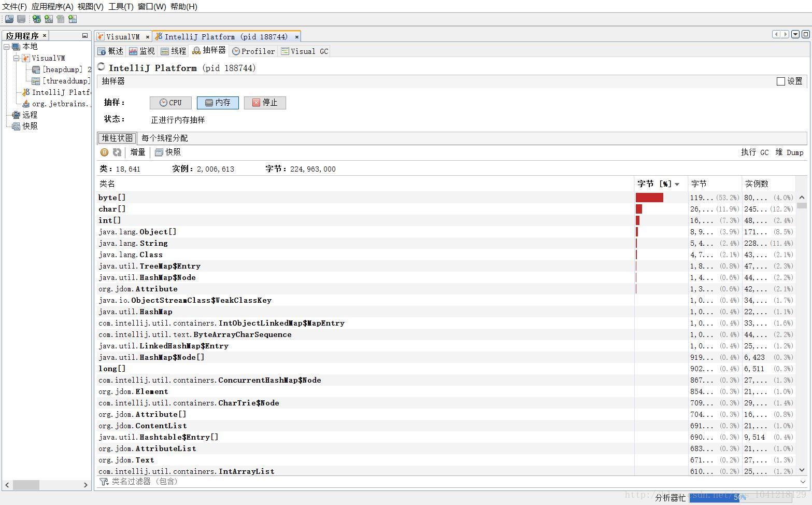Click the Add Remote Host toolbar icon
812x505 pixels.
click(x=37, y=19)
